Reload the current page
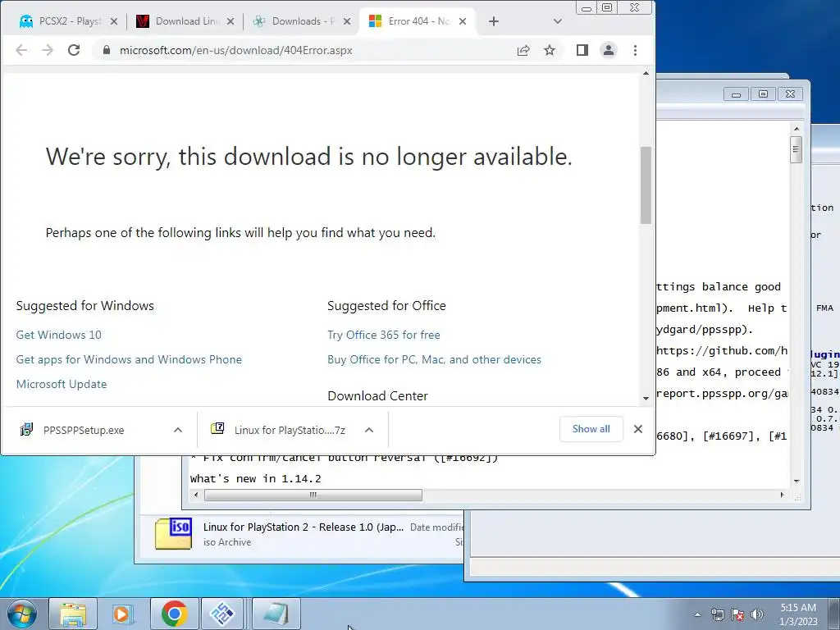This screenshot has width=840, height=630. click(x=74, y=50)
